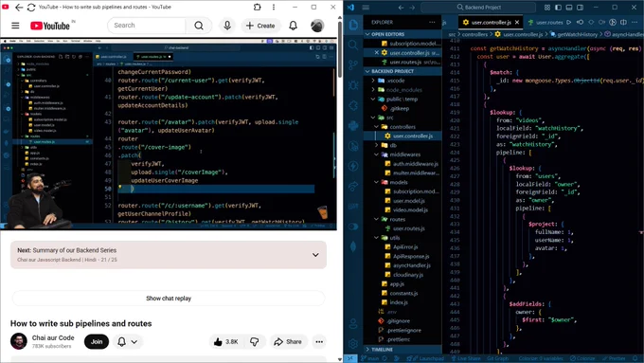Open VS Code Accounts icon
Screen dimensions: 644x363
(x=353, y=324)
